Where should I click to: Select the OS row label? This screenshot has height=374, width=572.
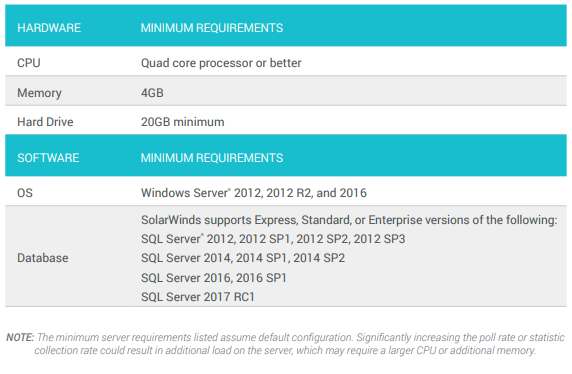click(25, 193)
